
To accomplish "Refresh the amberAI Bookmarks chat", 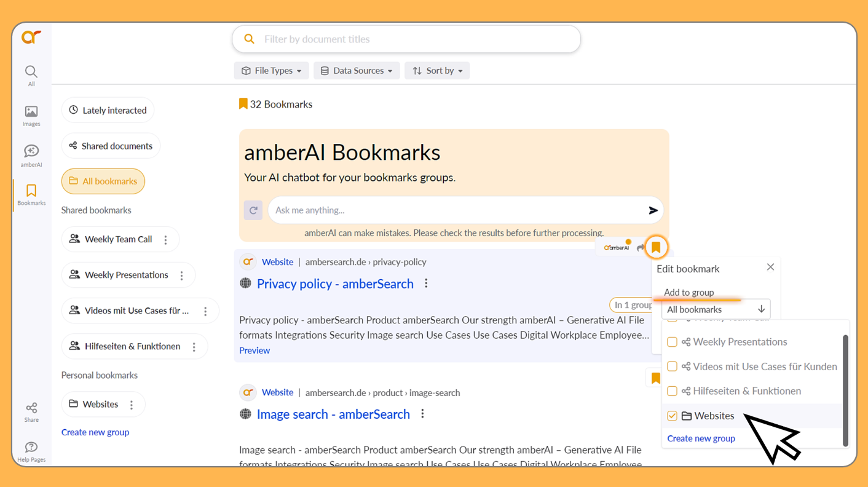I will 253,210.
